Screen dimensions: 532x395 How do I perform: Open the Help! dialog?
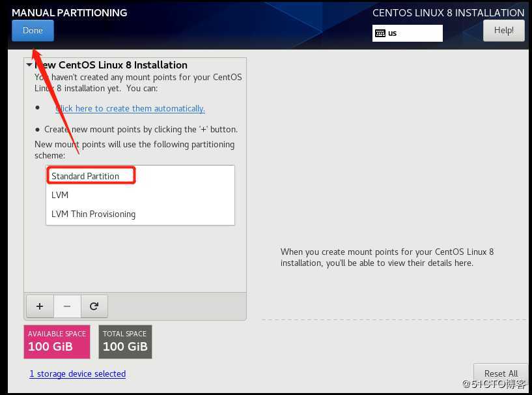click(x=503, y=31)
